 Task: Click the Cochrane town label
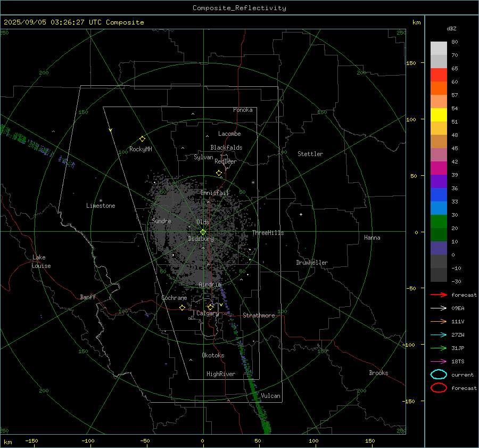click(174, 298)
